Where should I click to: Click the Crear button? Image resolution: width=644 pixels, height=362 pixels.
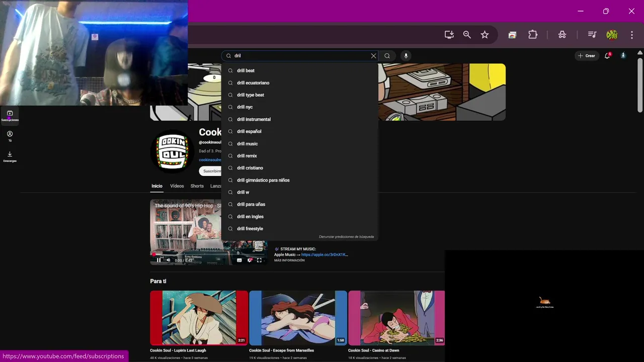587,56
